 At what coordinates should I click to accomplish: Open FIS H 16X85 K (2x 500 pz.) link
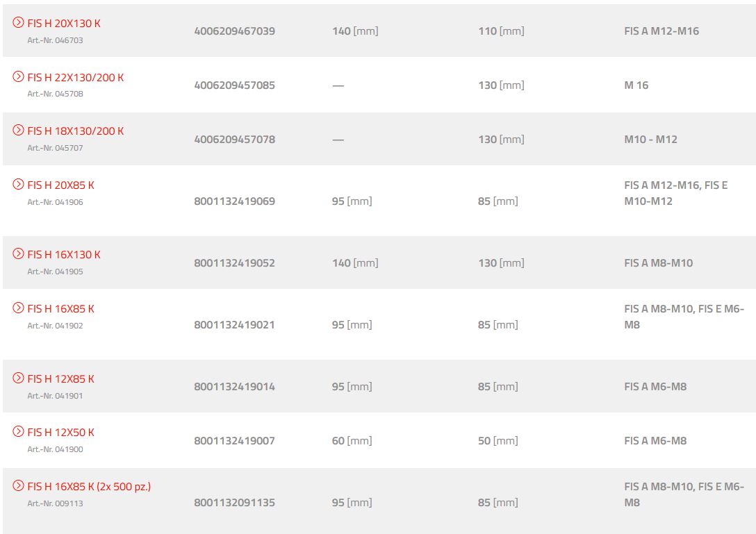(x=89, y=487)
